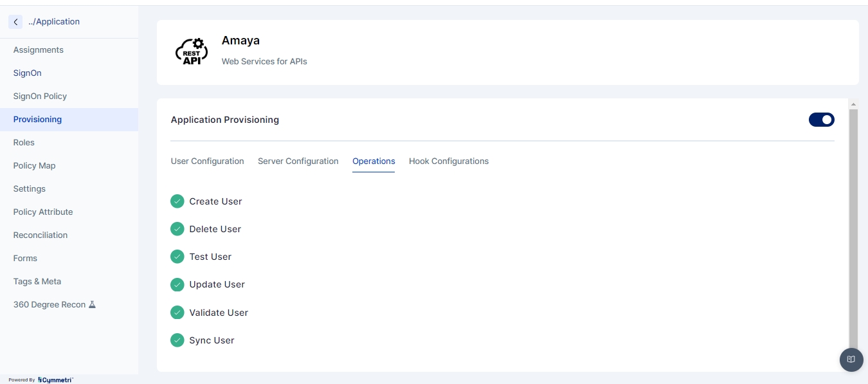Click the green check icon for Create User
Image resolution: width=868 pixels, height=384 pixels.
[x=177, y=201]
